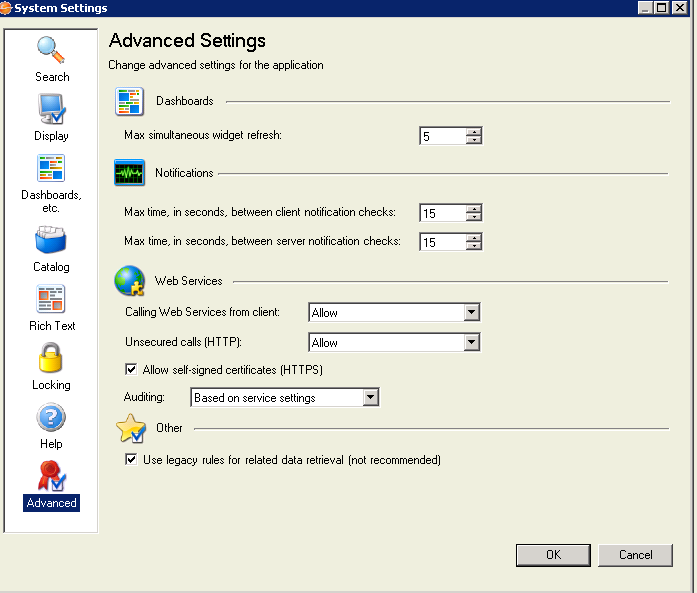Viewport: 697px width, 593px height.
Task: Select the Advanced ribbon icon
Action: (x=51, y=477)
